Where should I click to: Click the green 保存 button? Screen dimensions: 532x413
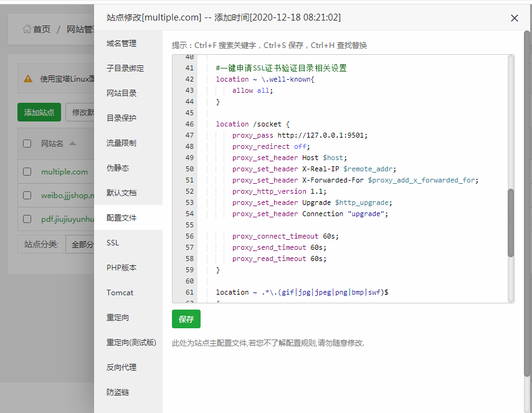186,319
